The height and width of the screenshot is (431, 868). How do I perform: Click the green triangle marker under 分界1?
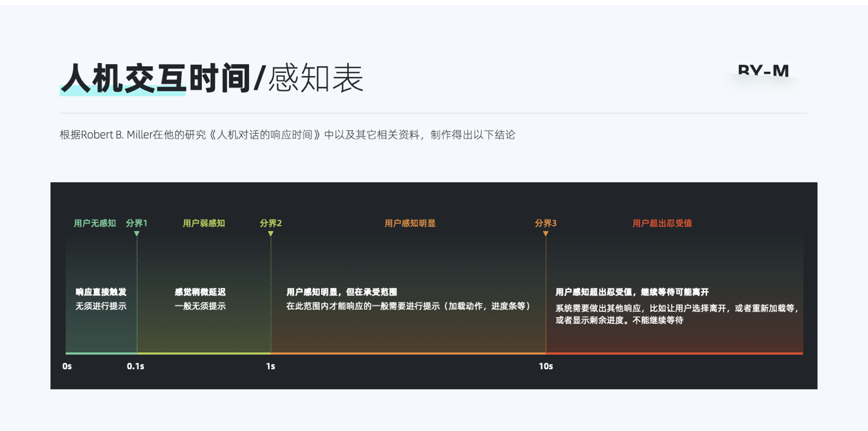click(x=137, y=234)
